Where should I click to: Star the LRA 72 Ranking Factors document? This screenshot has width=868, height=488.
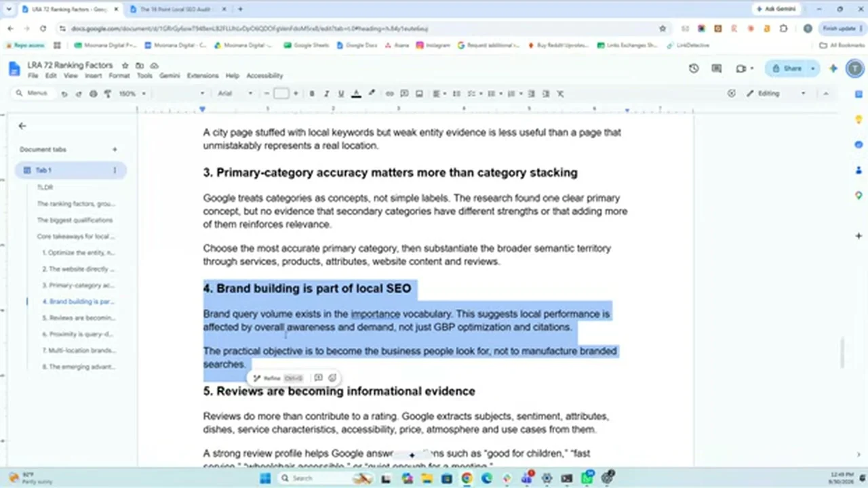tap(125, 66)
